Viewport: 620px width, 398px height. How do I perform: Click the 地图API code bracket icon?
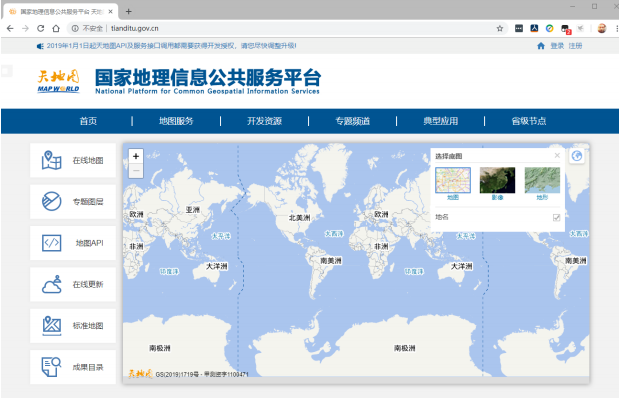coord(51,243)
